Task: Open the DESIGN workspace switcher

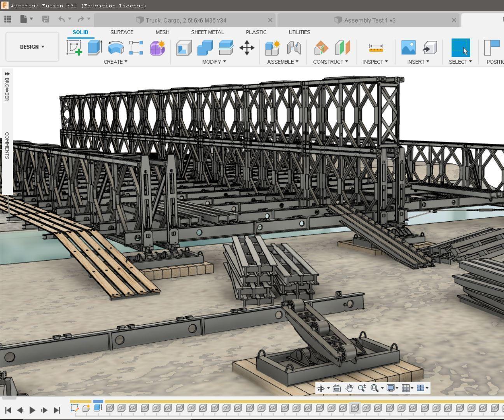Action: point(32,47)
